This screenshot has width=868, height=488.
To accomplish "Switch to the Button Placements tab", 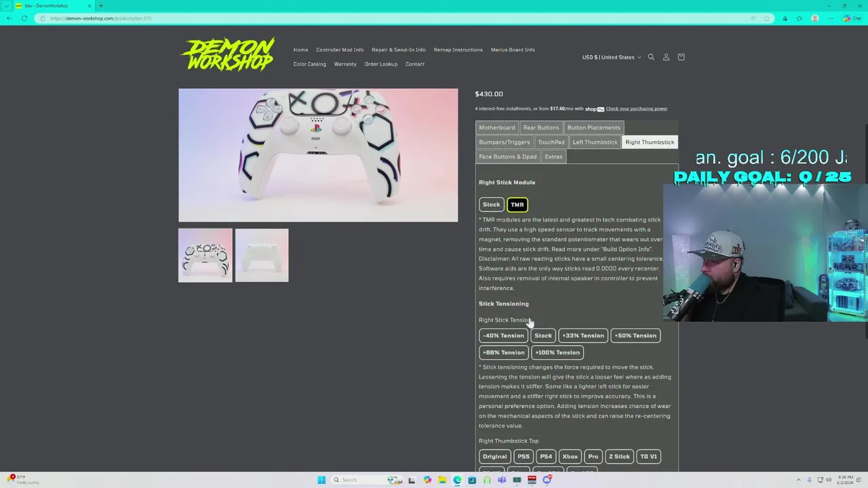I will pos(593,127).
